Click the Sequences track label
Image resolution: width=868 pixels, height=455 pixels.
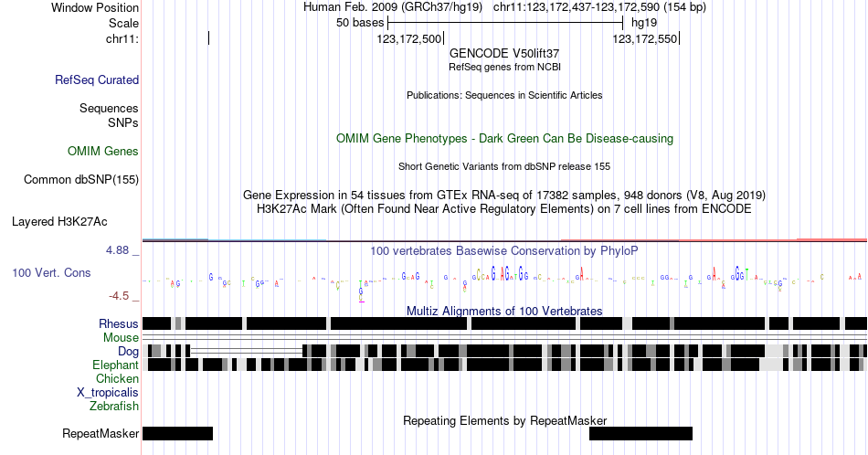point(109,108)
